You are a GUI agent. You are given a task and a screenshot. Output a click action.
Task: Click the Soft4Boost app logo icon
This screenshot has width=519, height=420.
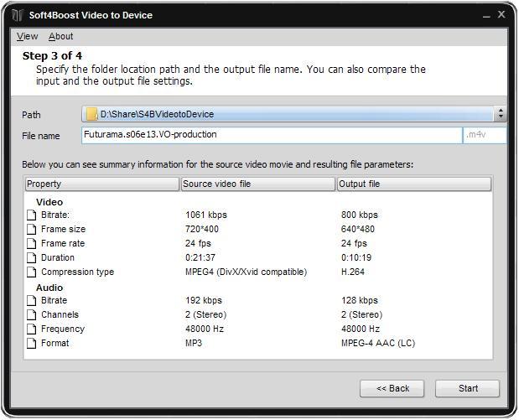(x=18, y=15)
